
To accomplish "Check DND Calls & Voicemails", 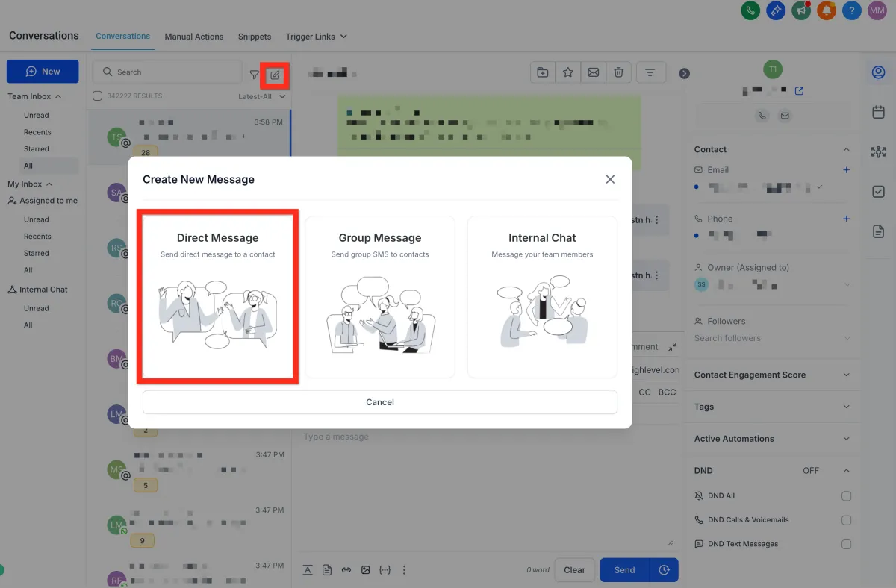I will pyautogui.click(x=846, y=520).
